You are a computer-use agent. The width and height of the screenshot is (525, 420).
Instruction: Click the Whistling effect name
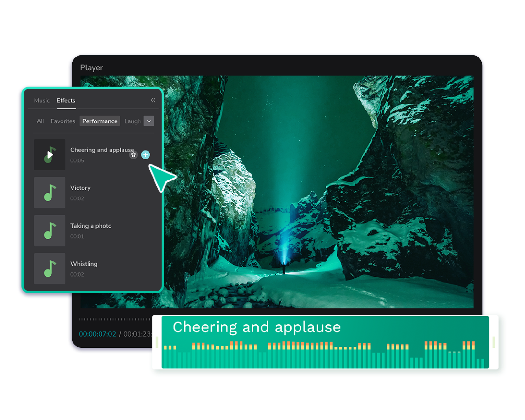[84, 264]
